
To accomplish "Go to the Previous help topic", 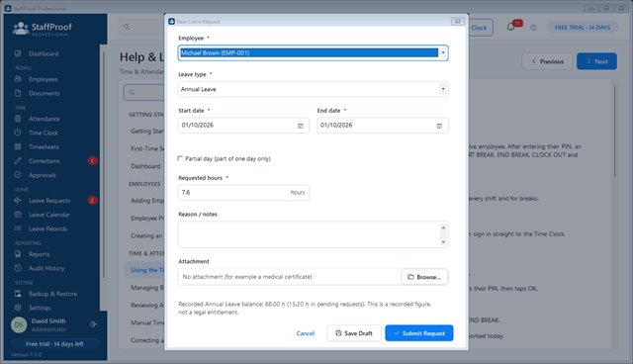I will (x=548, y=61).
